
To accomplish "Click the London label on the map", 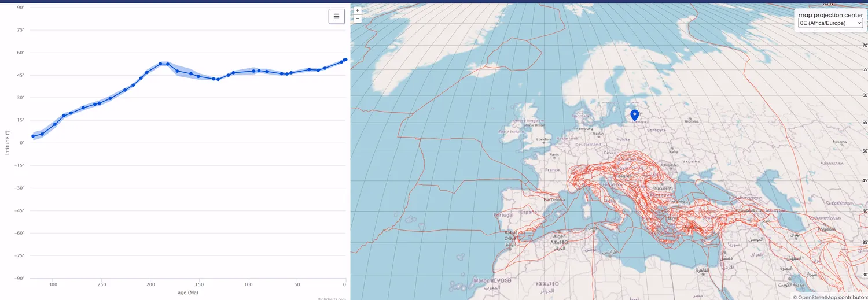I will (543, 139).
